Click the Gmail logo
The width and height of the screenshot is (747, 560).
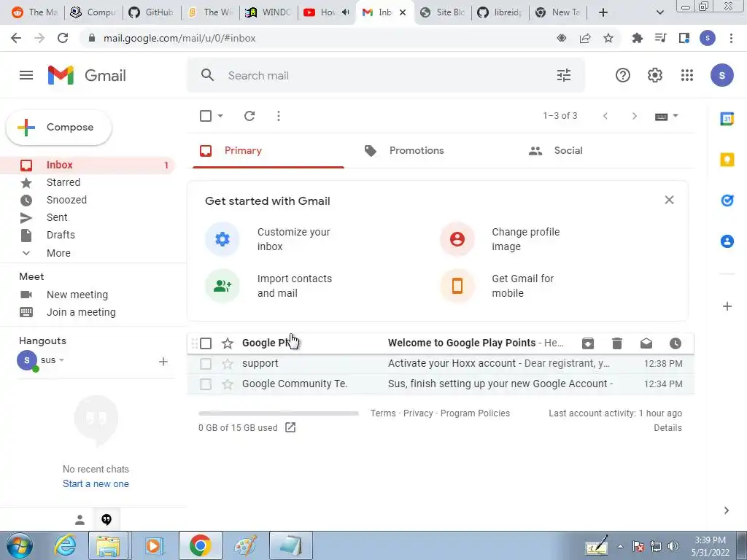coord(87,75)
